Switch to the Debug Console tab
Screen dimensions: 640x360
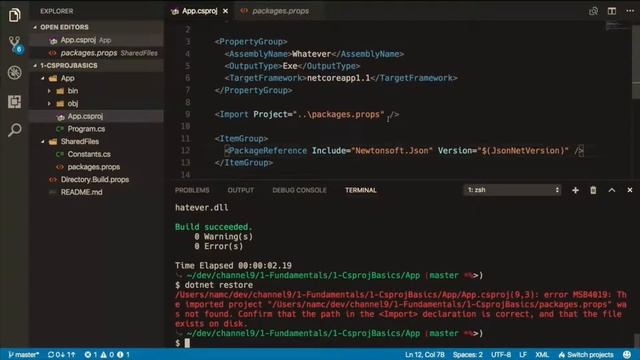299,190
